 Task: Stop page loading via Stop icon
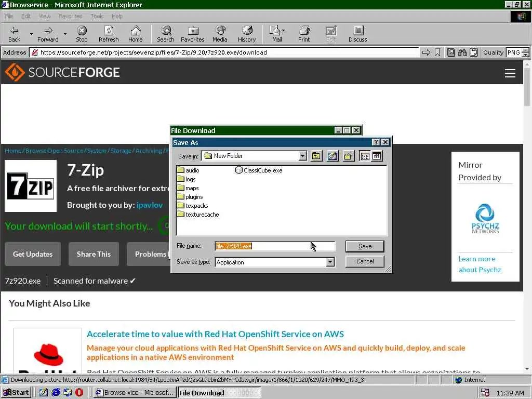coord(82,34)
